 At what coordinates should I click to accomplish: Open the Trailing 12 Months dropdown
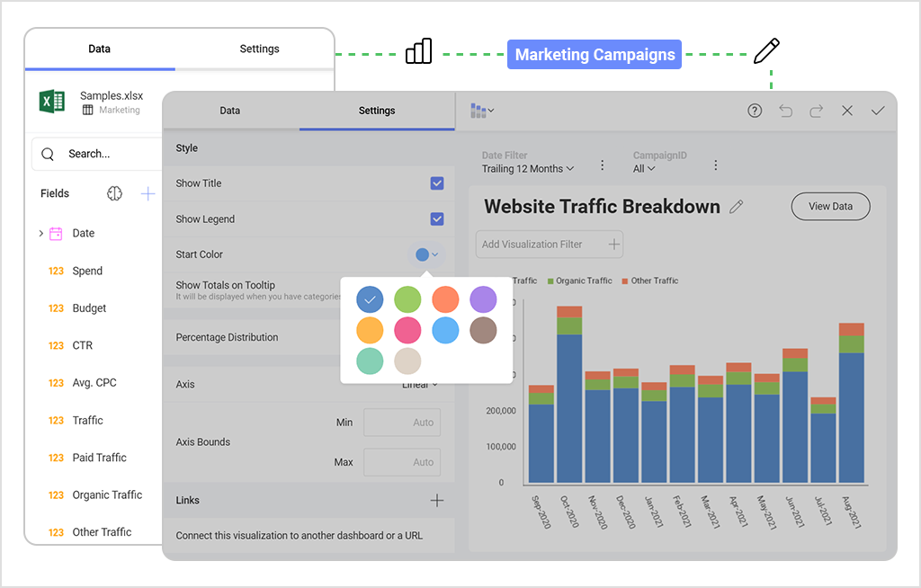tap(529, 168)
